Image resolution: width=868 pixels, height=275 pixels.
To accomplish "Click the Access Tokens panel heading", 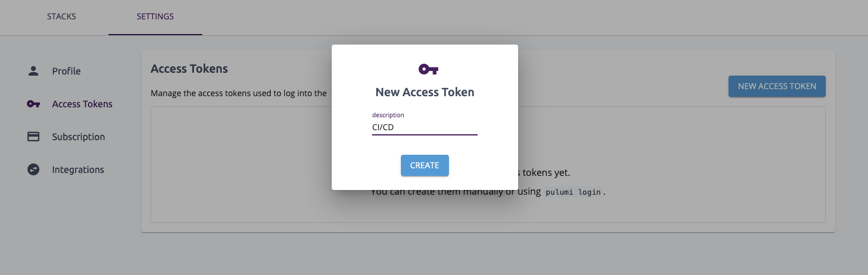I will (x=189, y=69).
